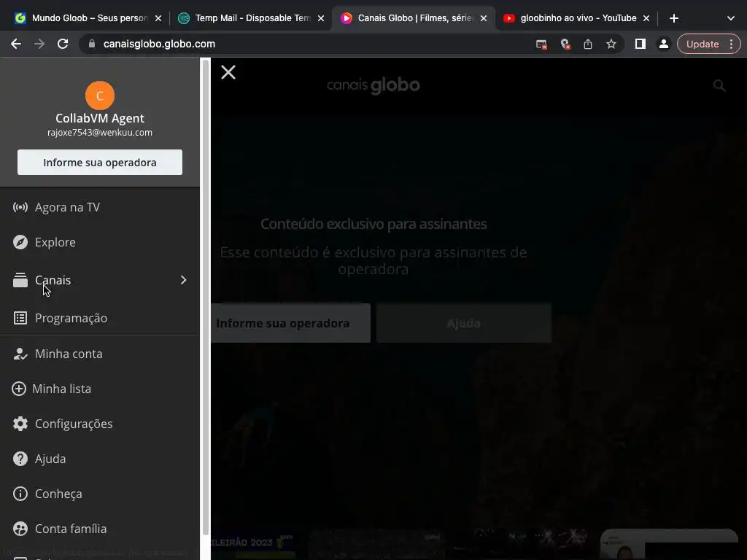Bookmark this page with the star
This screenshot has width=747, height=560.
[611, 44]
